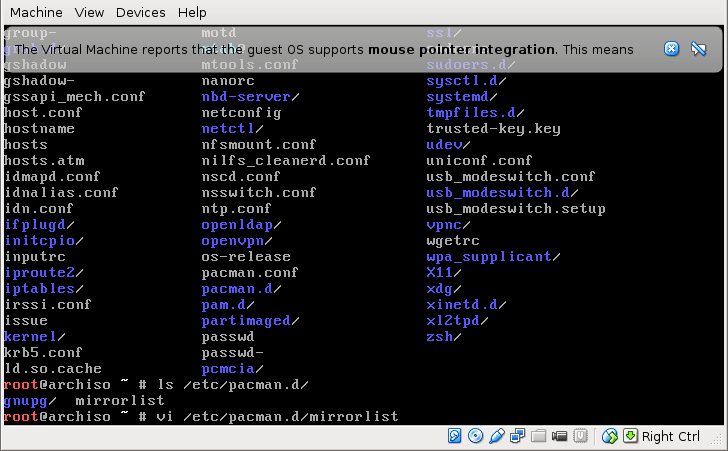Click the 'iproute2/' directory entry
The width and height of the screenshot is (728, 451).
[x=44, y=273]
